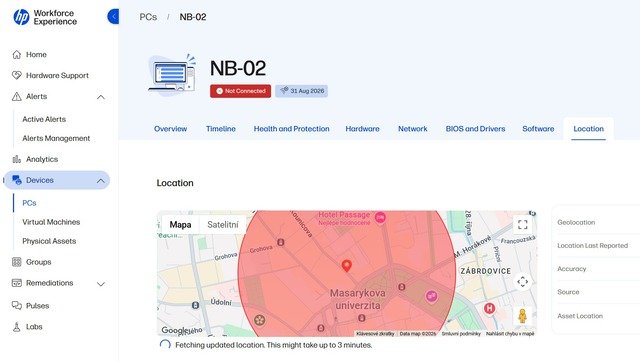The image size is (640, 362).
Task: Expand the Remediations menu chevron
Action: pyautogui.click(x=101, y=284)
